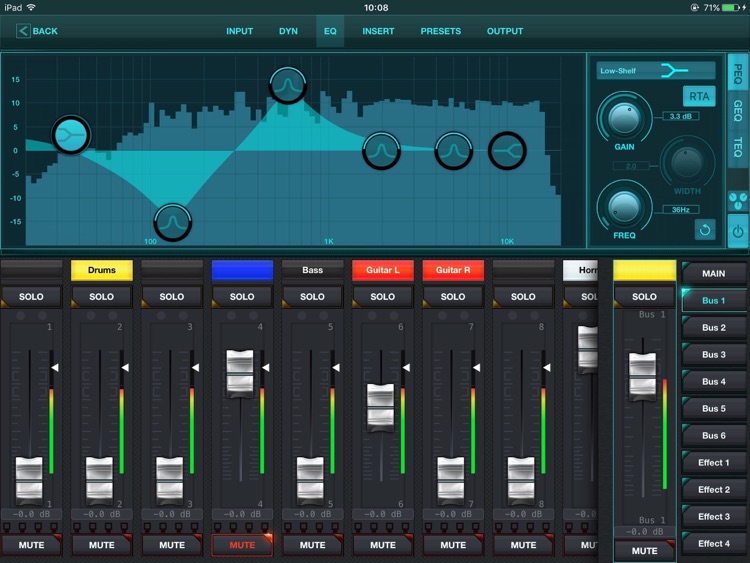Viewport: 750px width, 563px height.
Task: Select the lowest-dipped bell EQ node
Action: [172, 221]
